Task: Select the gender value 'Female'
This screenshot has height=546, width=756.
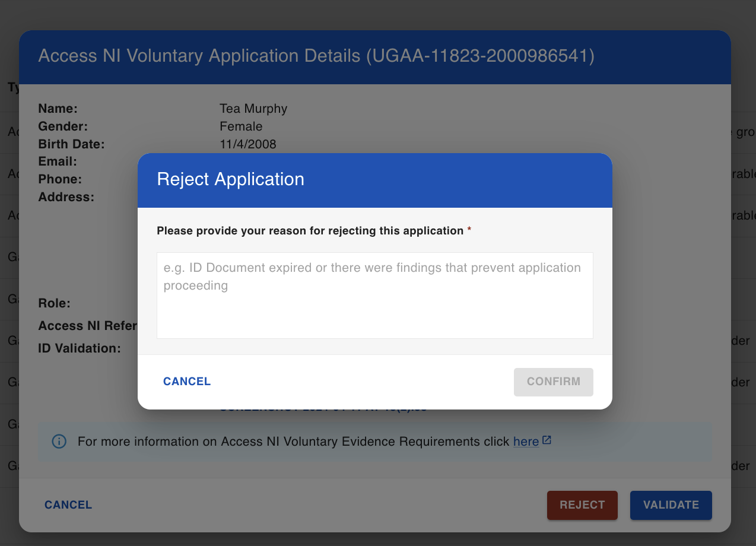Action: [241, 126]
